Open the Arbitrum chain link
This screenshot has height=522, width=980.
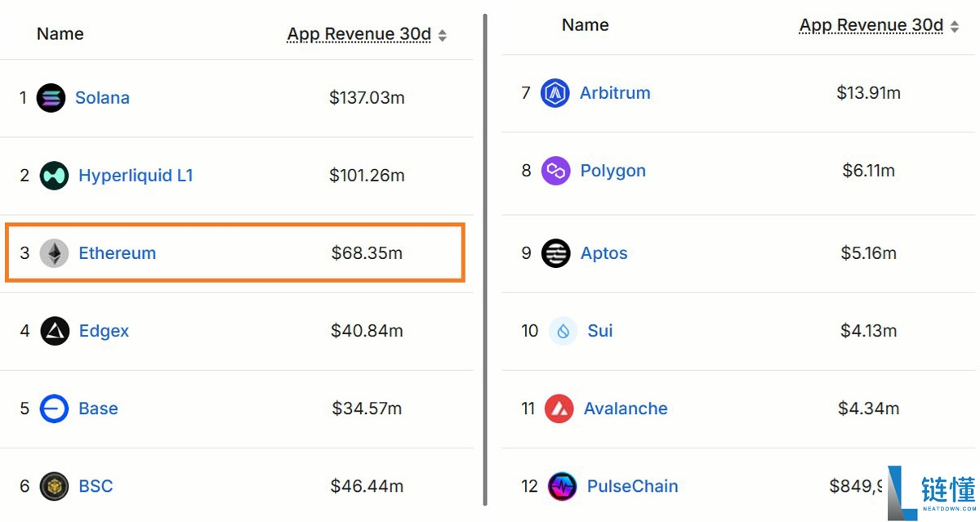point(615,93)
